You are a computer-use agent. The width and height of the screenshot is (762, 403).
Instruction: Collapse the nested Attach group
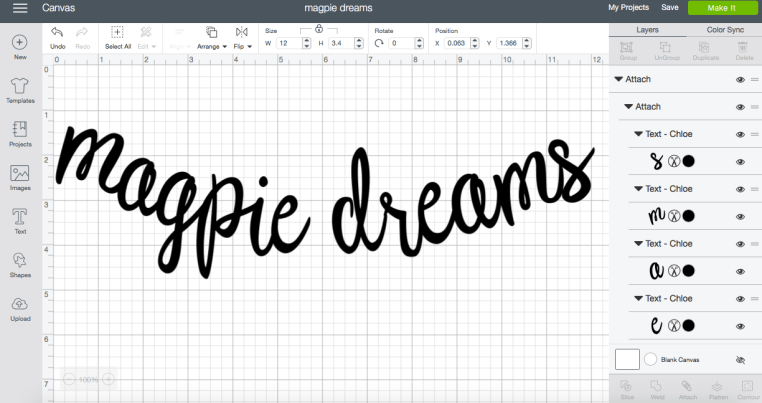pos(628,106)
